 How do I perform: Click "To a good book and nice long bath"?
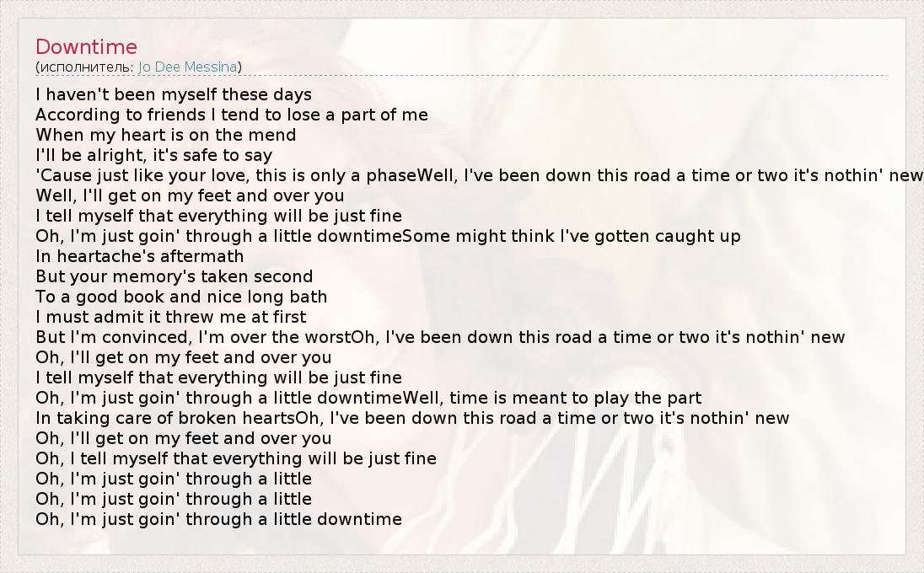(x=181, y=297)
